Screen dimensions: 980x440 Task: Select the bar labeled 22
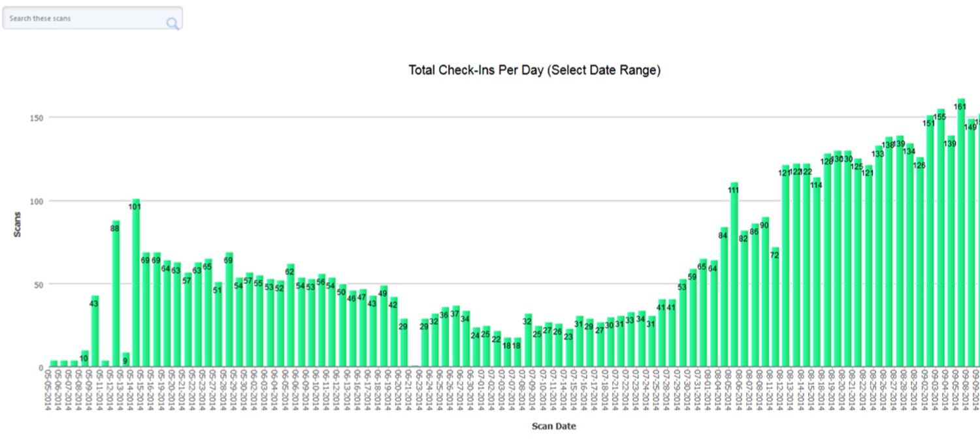[497, 349]
